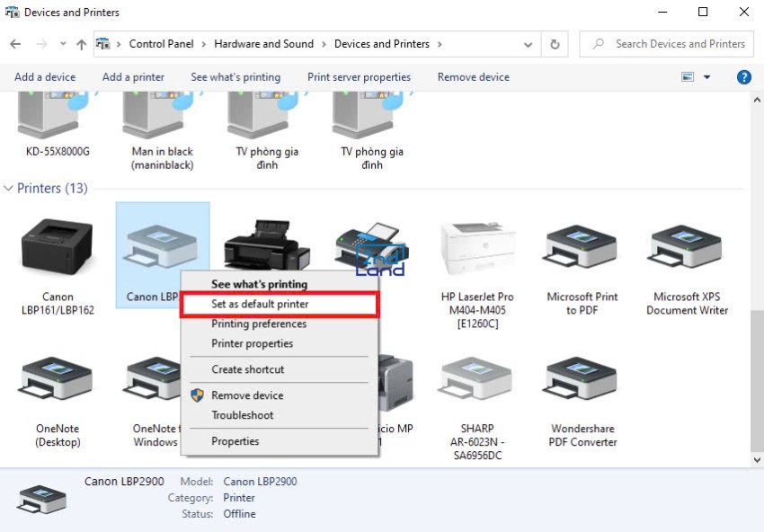Open Print server properties
764x532 pixels.
click(x=359, y=77)
